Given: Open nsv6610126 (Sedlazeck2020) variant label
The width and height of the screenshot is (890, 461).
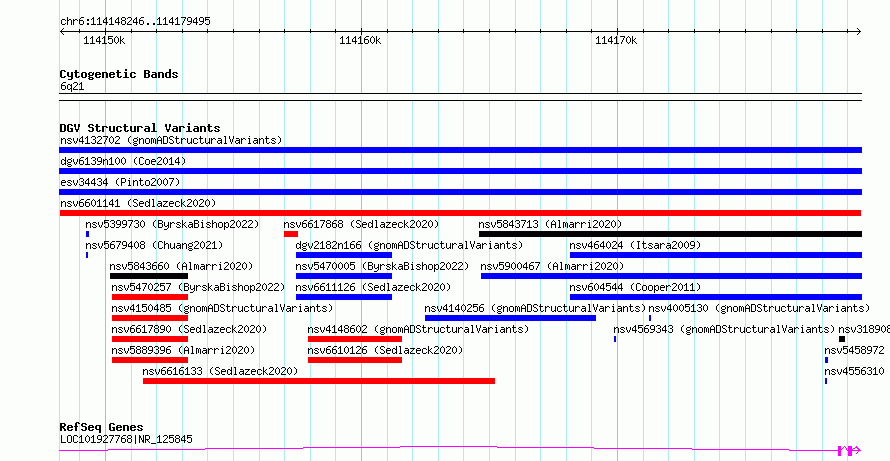Looking at the screenshot, I should [x=385, y=350].
